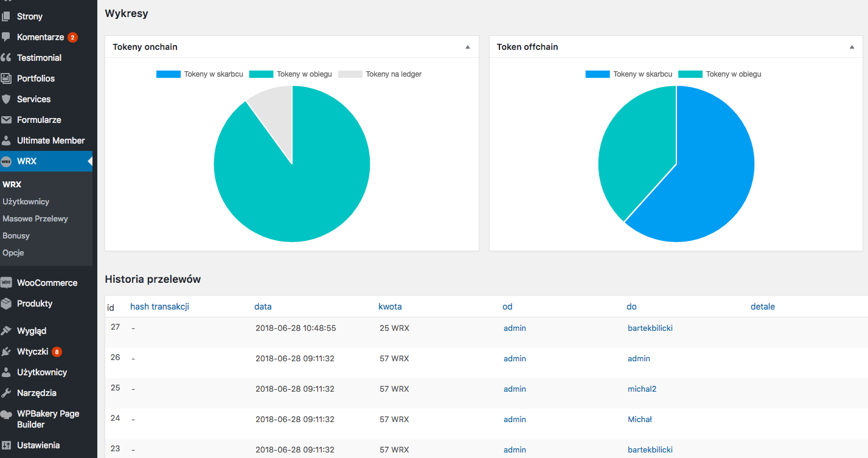Click the Services shield icon
Viewport: 868px width, 458px height.
[6, 99]
